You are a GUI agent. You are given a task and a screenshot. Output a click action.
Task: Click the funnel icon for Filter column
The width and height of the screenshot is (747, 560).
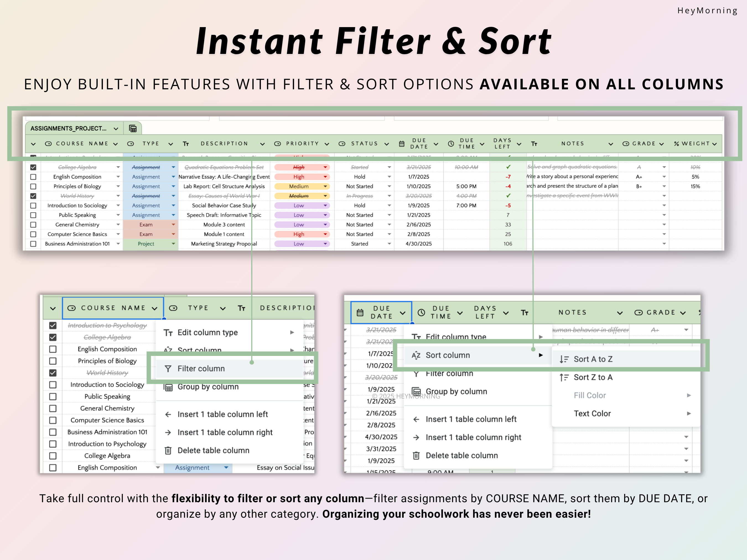click(168, 369)
